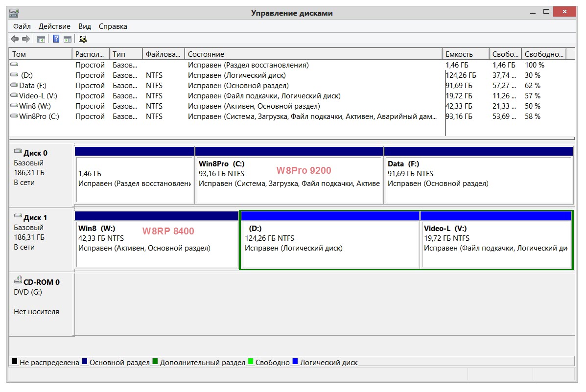
Task: Select the Win8Pro (C:) volume icon in list
Action: click(x=14, y=116)
